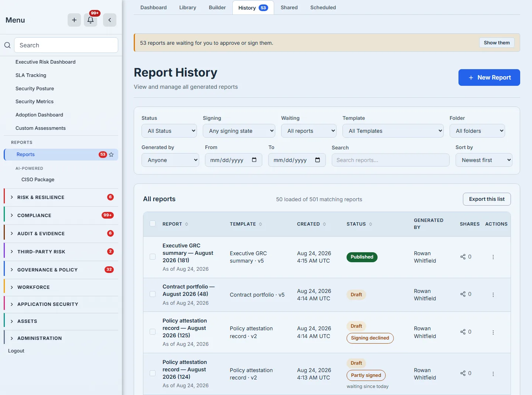The width and height of the screenshot is (532, 395).
Task: Click share icon in Executive GRC summary row
Action: pyautogui.click(x=463, y=257)
